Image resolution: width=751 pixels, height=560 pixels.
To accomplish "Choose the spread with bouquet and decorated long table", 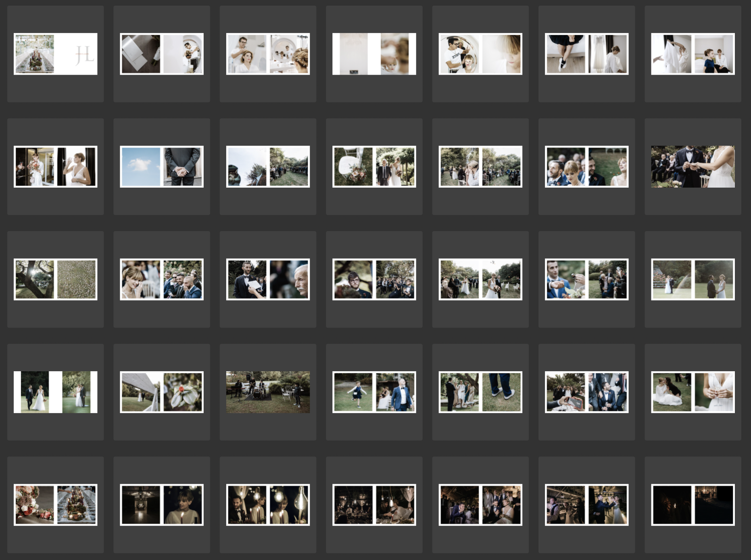I will pyautogui.click(x=55, y=505).
